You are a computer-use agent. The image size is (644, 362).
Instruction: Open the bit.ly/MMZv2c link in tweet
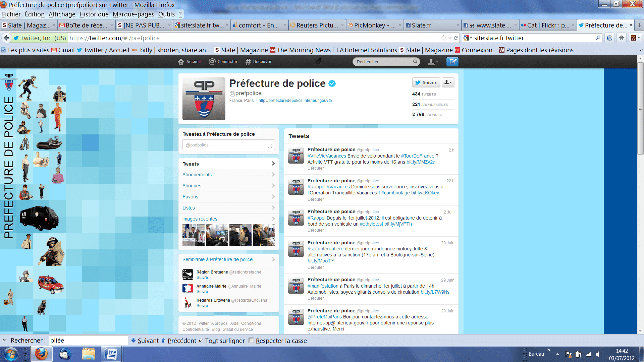click(x=421, y=162)
